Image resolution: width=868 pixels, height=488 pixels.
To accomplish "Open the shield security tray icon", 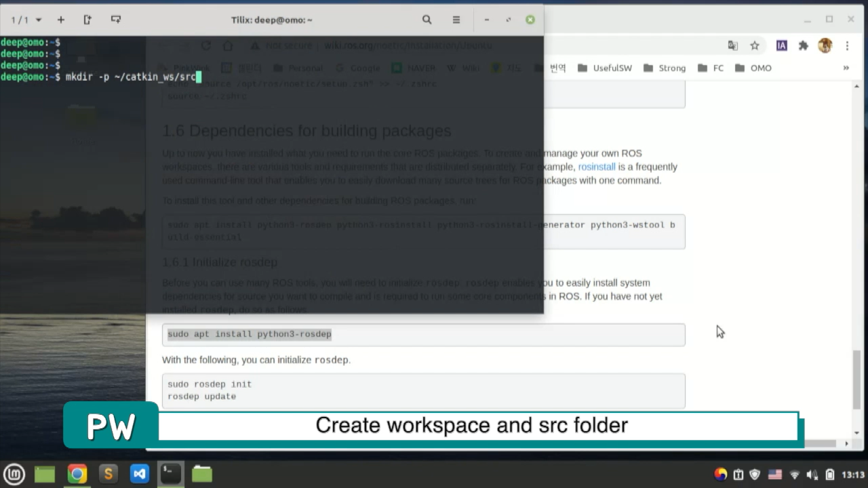I will pyautogui.click(x=755, y=474).
